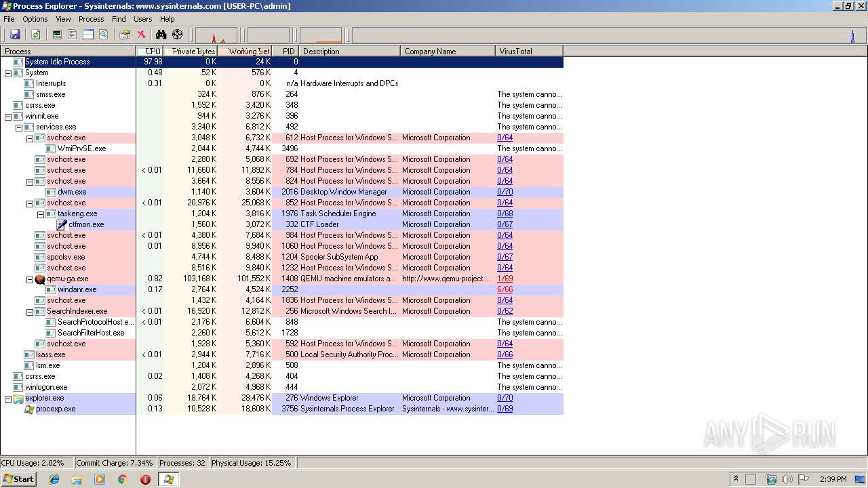Sort by Working Set column header
This screenshot has width=868, height=488.
(245, 51)
